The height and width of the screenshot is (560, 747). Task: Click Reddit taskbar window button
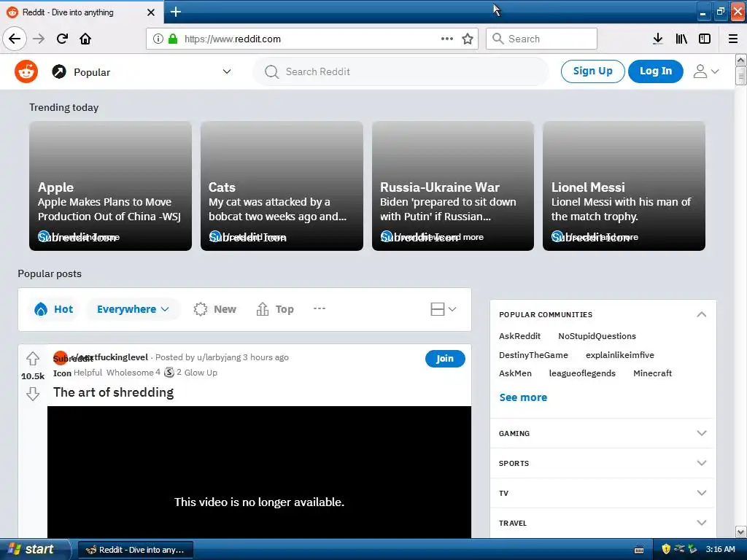pos(135,550)
